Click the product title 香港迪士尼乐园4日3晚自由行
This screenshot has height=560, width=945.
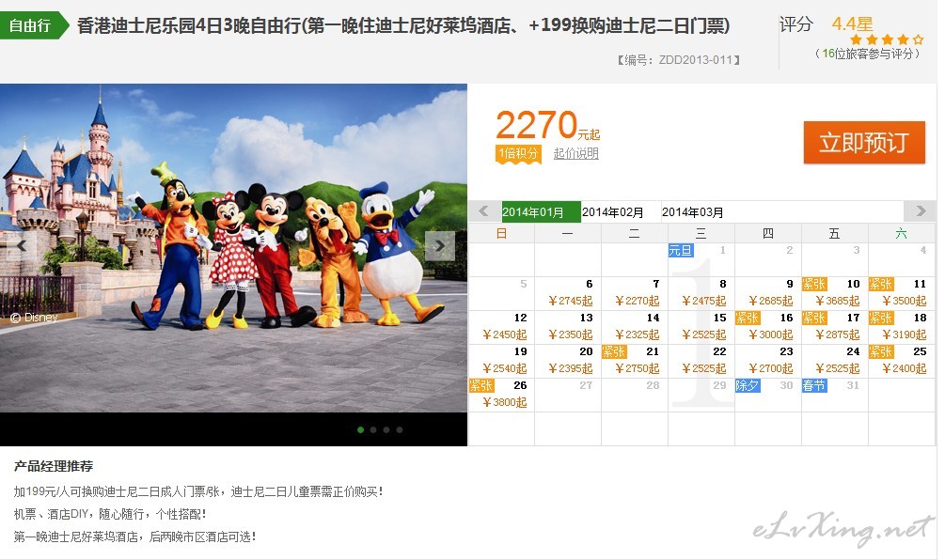pyautogui.click(x=403, y=25)
